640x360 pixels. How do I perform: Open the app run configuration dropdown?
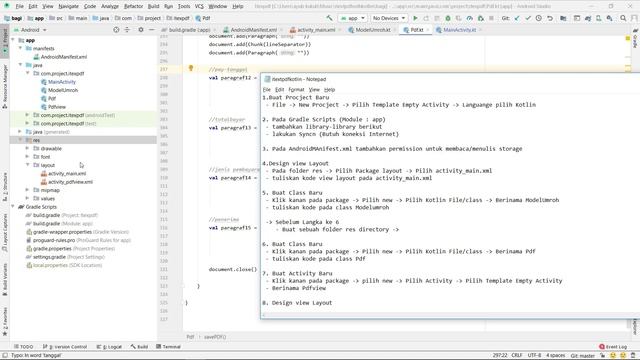(353, 18)
